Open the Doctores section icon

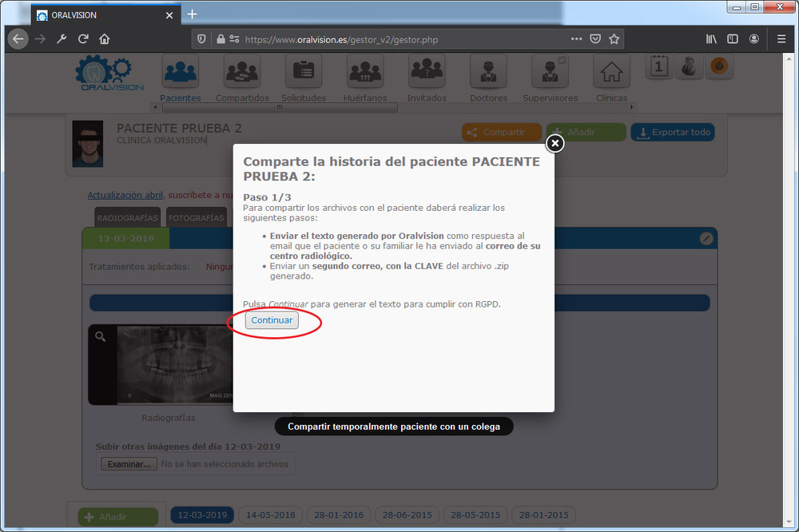pos(488,73)
